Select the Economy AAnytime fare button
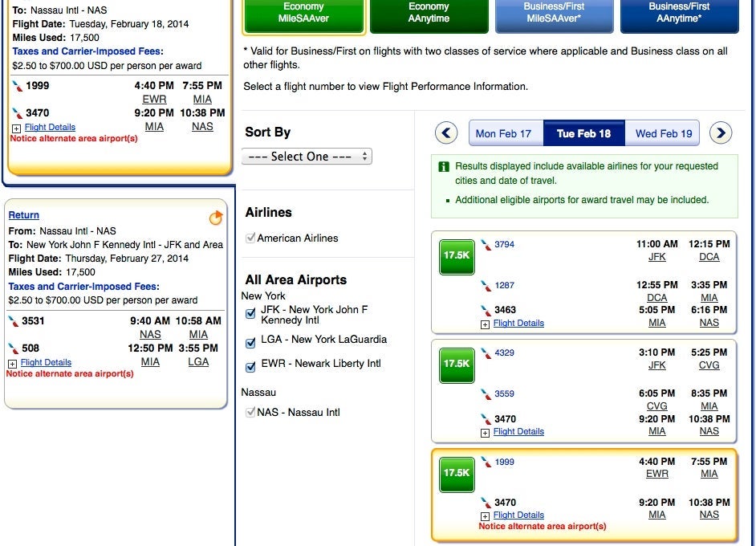Screen dimensions: 756x546 pos(429,14)
